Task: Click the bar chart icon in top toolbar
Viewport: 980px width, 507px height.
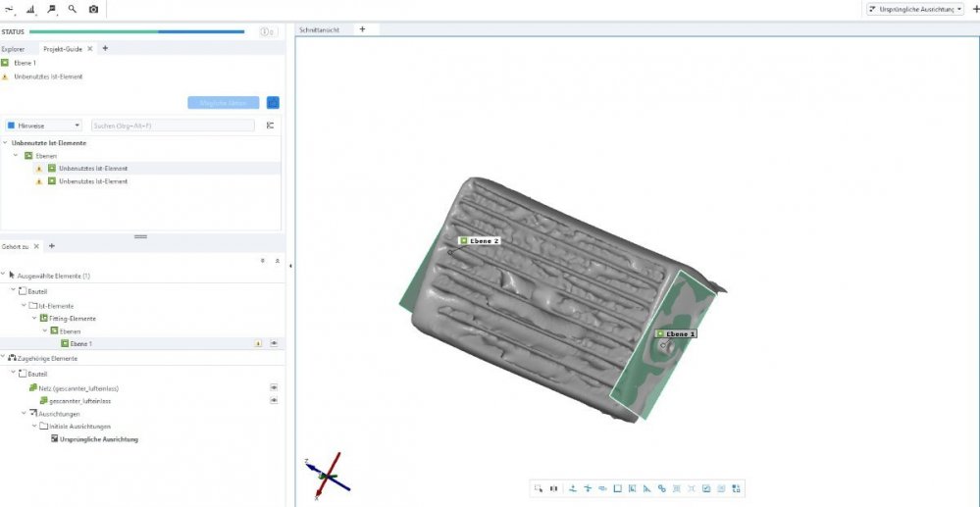Action: pos(30,8)
